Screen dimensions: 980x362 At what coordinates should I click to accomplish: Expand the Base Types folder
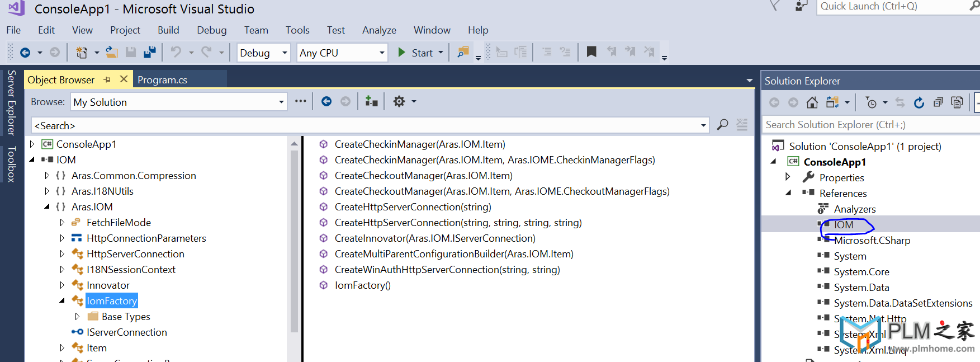[77, 317]
